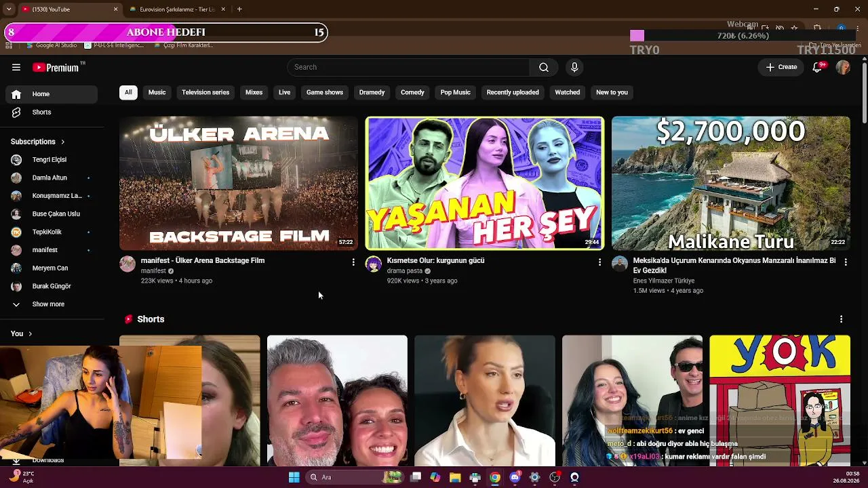Open the Enes Yılmazer channel avatar

620,264
